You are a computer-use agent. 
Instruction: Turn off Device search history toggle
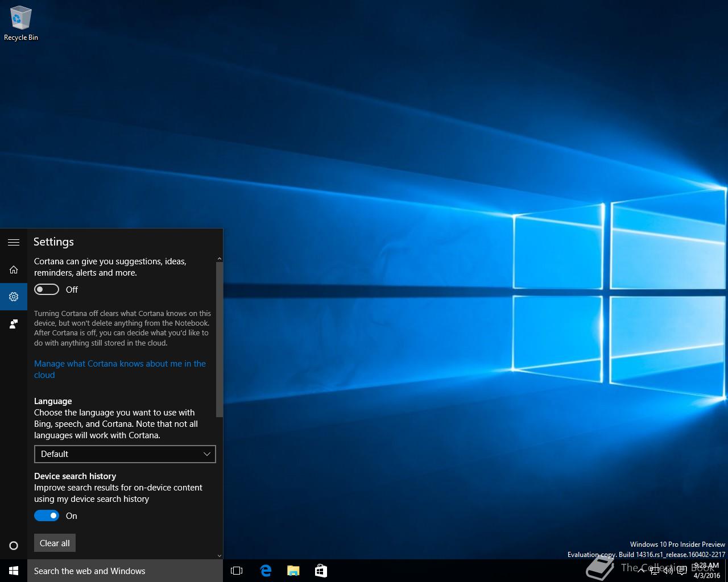(47, 516)
